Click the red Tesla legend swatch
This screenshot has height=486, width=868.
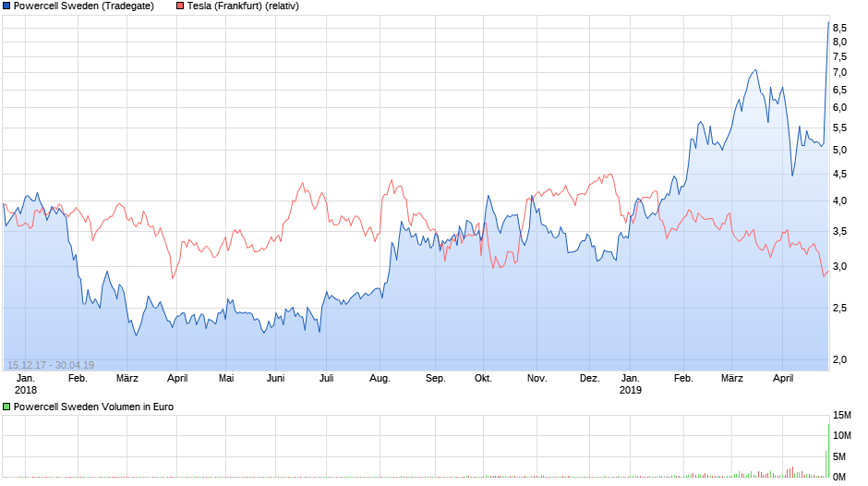(180, 6)
